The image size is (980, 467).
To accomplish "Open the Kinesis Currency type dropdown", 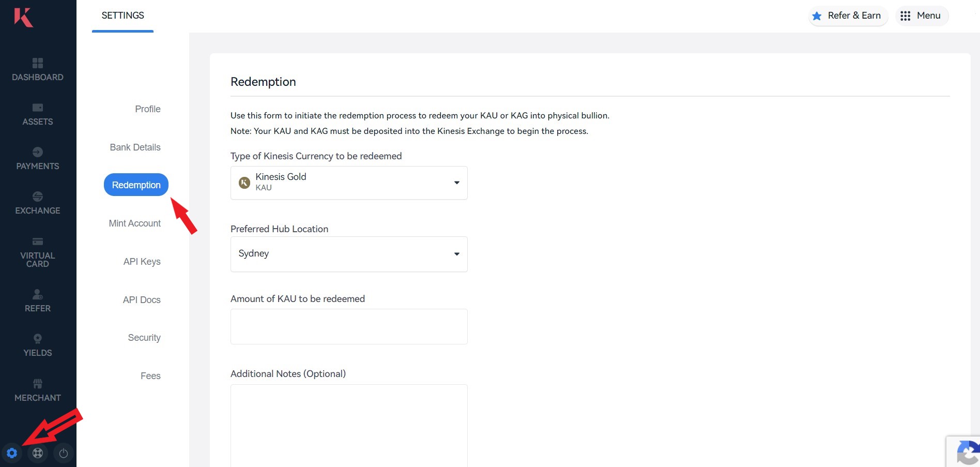I will (349, 183).
